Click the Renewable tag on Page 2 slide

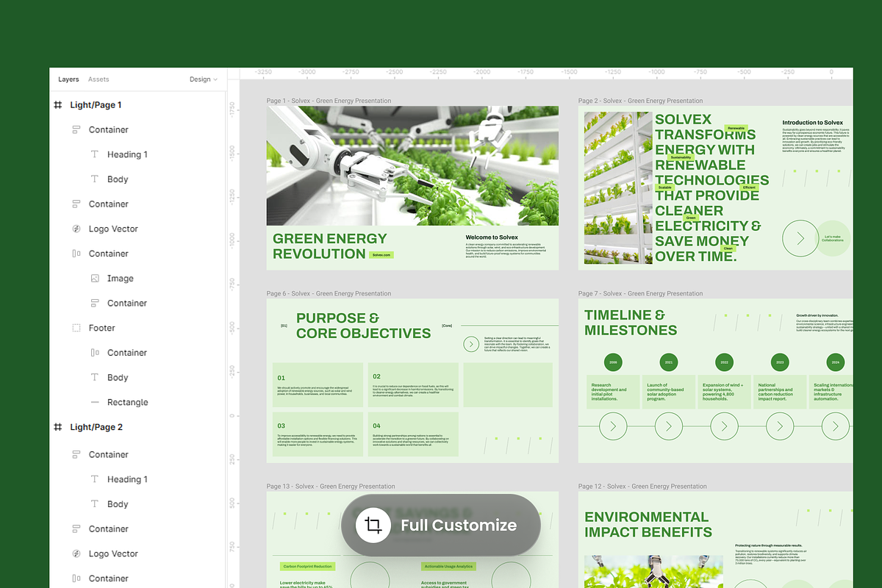pos(736,128)
